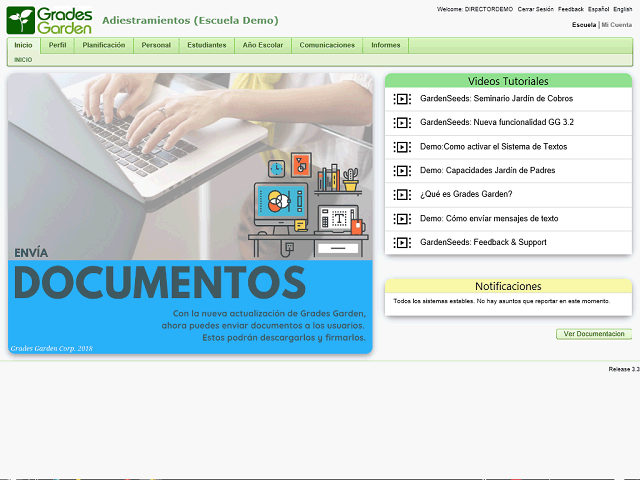
Task: Open the Año Escolar menu
Action: [263, 45]
